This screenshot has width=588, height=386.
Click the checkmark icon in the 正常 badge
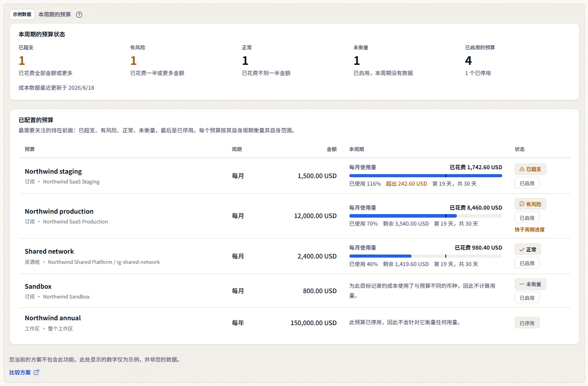tap(522, 250)
